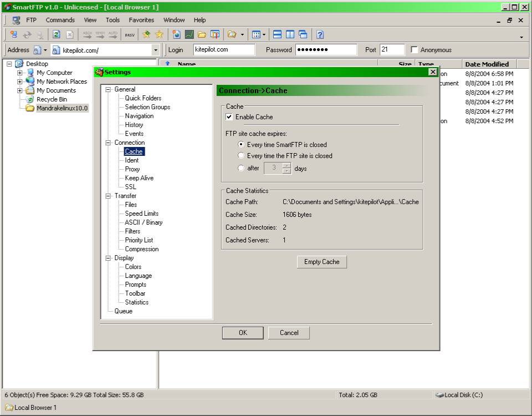Click the tile horizontally window icon
The height and width of the screenshot is (416, 532).
click(277, 34)
